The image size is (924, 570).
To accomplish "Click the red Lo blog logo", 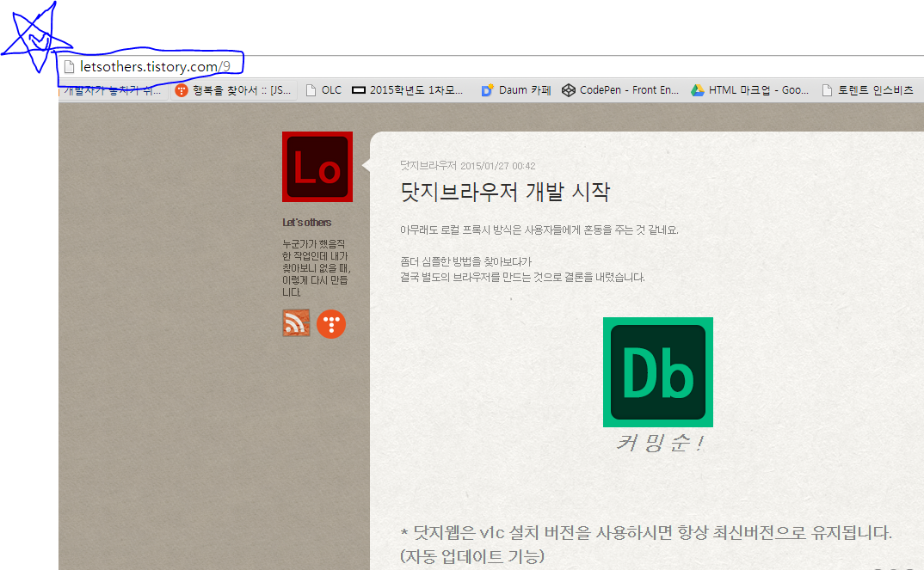I will 317,167.
